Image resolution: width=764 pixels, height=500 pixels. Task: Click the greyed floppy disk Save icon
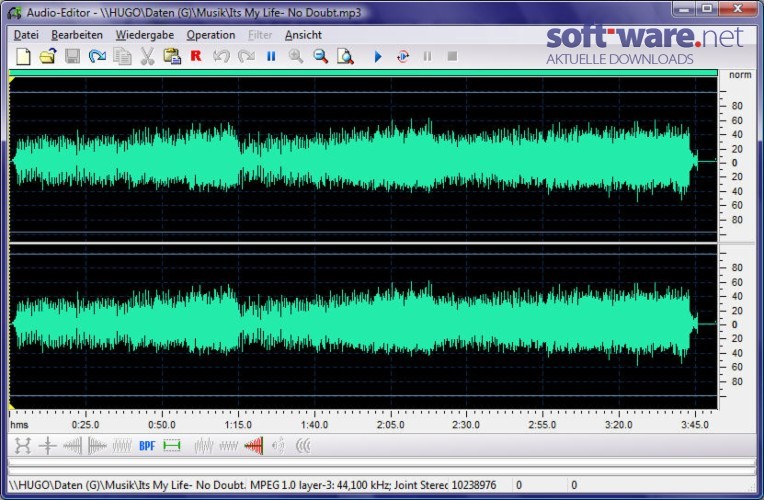pyautogui.click(x=73, y=57)
